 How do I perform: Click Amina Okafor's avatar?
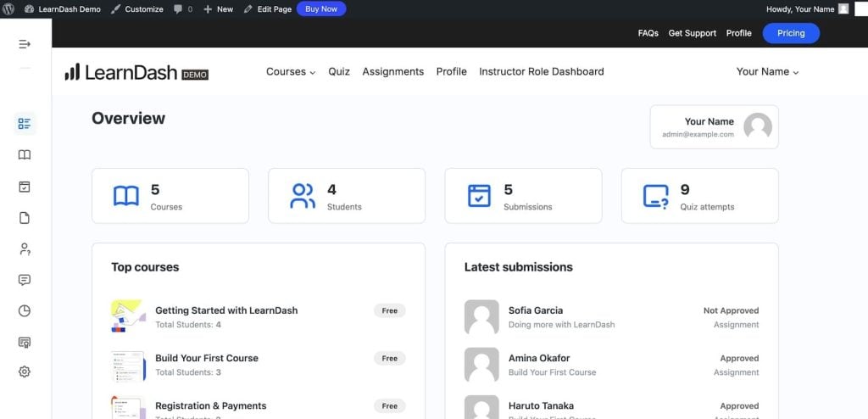481,365
